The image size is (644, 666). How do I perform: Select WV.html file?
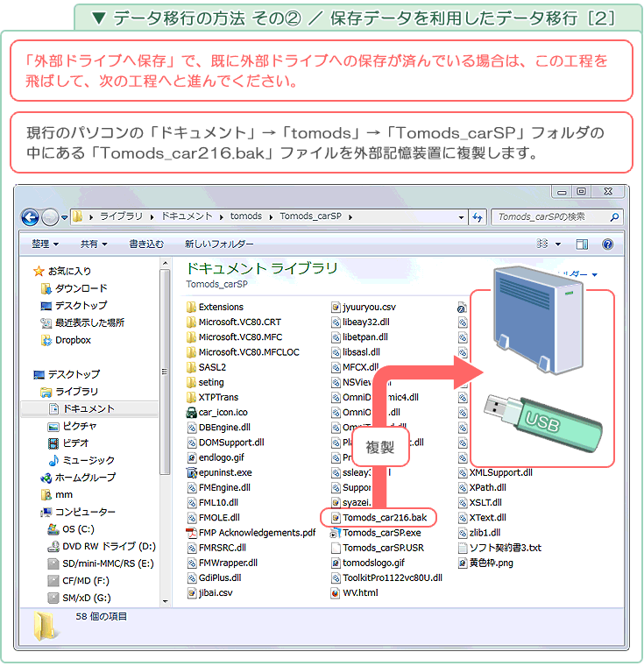(355, 593)
